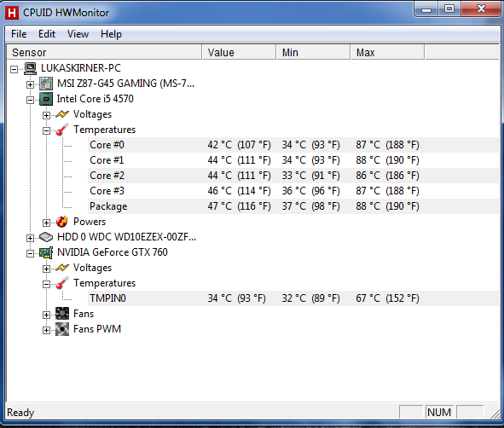Expand Voltages under Intel Core i5

[46, 115]
